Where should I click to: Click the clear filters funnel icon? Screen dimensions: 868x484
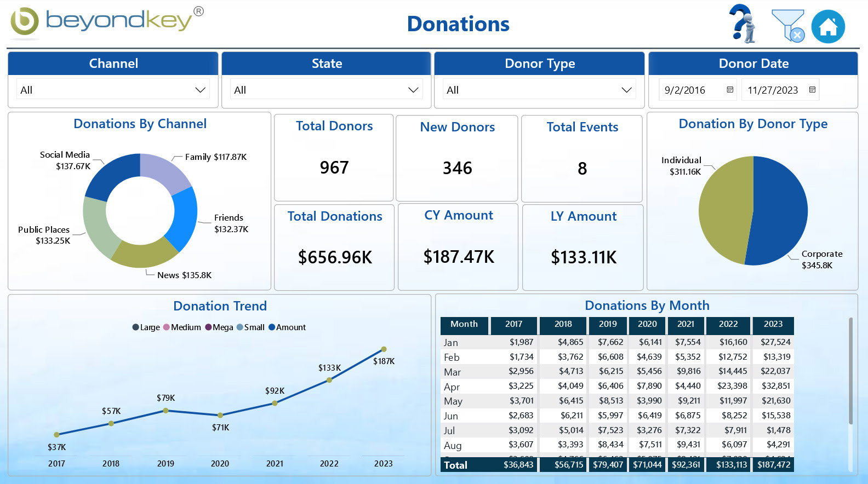click(787, 26)
